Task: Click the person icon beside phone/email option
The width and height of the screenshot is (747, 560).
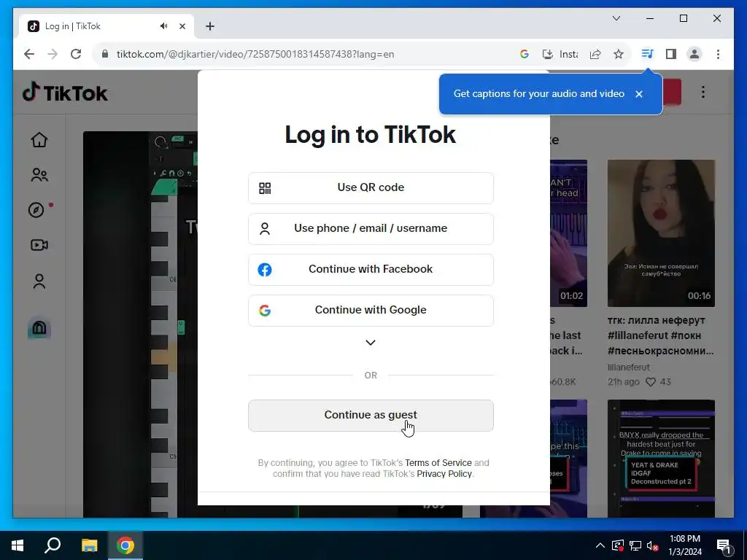Action: pyautogui.click(x=265, y=229)
